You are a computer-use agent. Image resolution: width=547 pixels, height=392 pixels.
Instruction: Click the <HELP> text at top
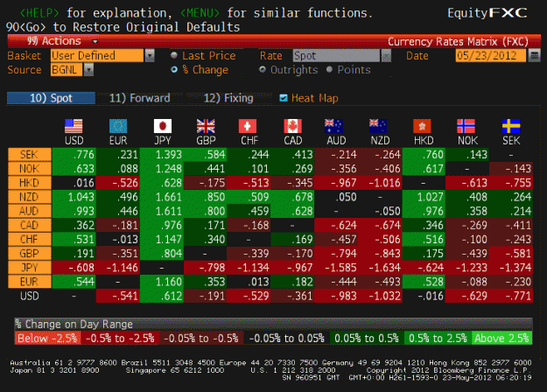39,13
